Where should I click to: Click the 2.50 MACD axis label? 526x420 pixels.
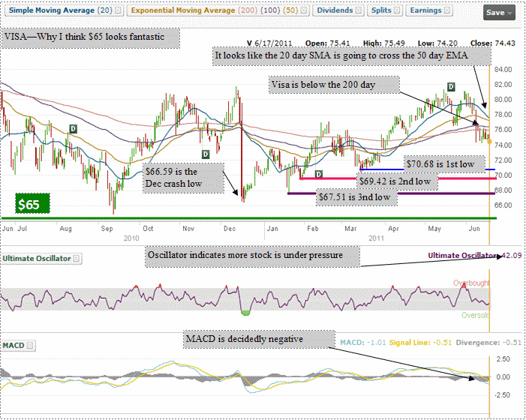[x=503, y=359]
